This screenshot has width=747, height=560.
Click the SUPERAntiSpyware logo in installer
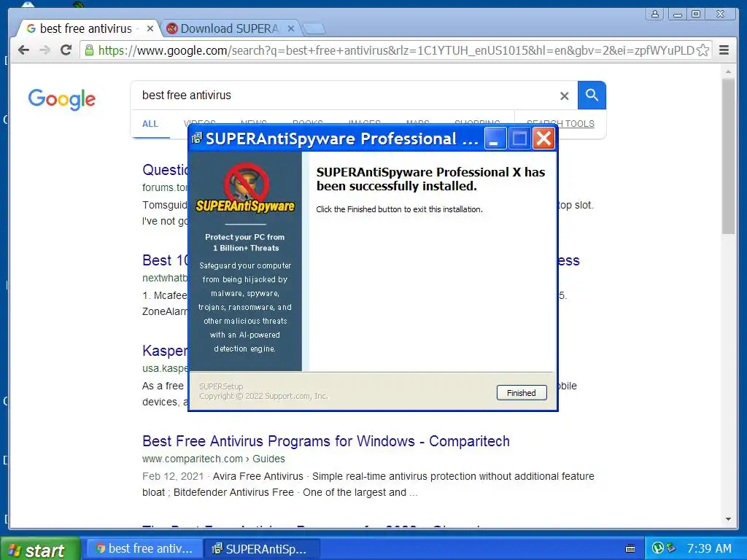click(245, 189)
